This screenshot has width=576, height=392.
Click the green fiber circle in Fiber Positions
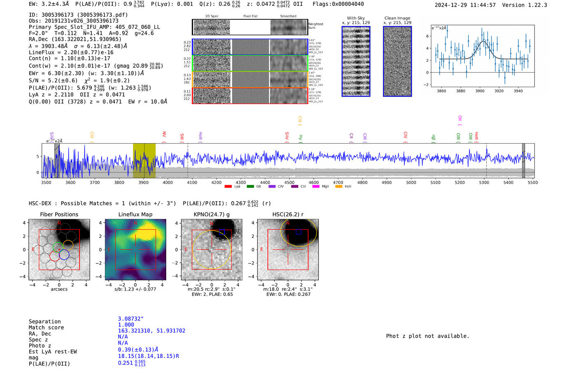58,247
